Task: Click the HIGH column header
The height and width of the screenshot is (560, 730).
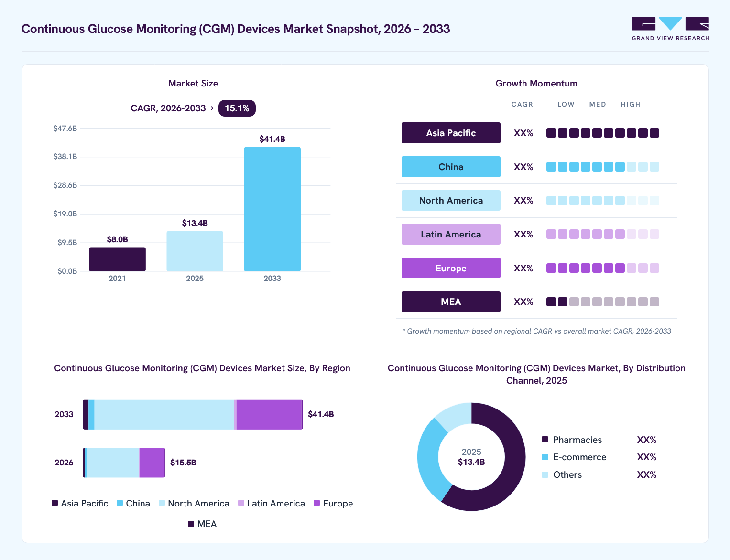Action: (x=631, y=104)
